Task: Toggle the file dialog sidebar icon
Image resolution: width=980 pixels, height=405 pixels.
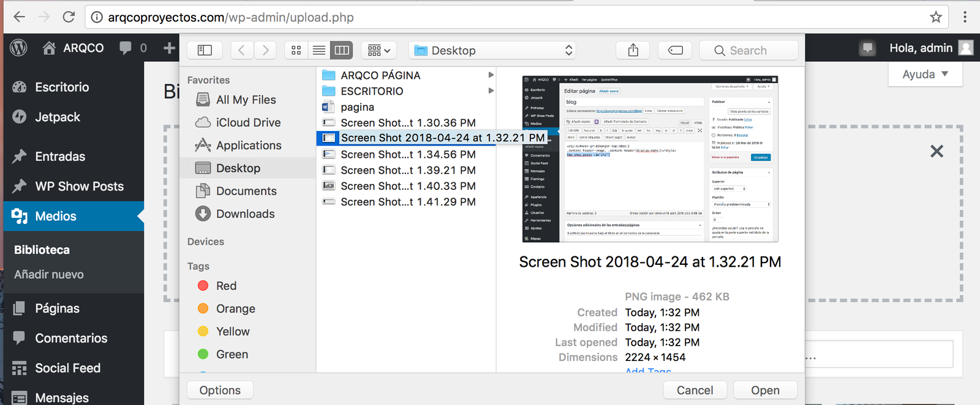Action: coord(205,50)
